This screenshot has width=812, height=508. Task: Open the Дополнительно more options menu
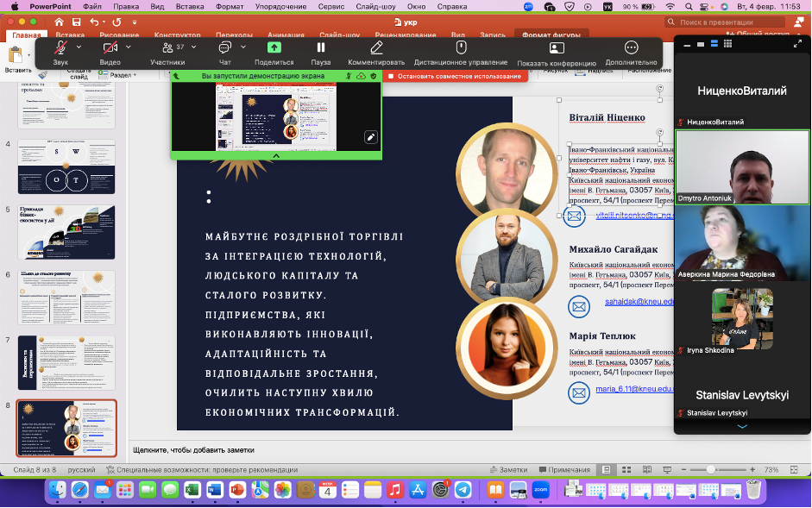[631, 53]
